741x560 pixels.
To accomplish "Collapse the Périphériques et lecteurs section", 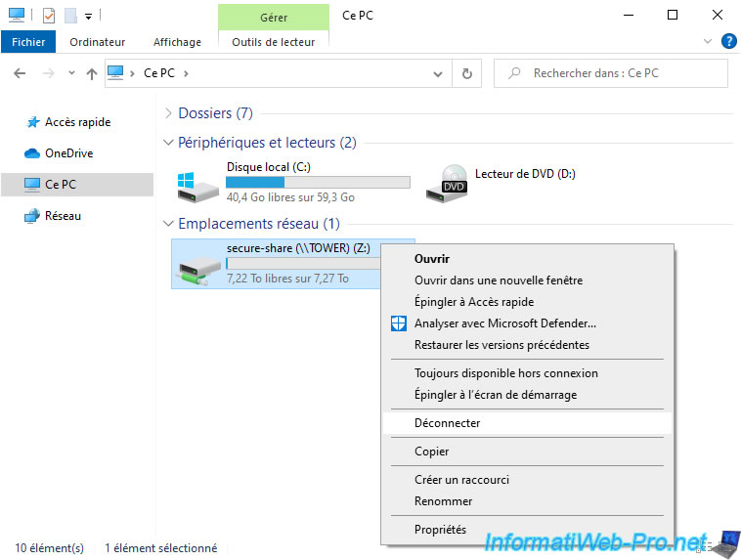I will [x=170, y=143].
